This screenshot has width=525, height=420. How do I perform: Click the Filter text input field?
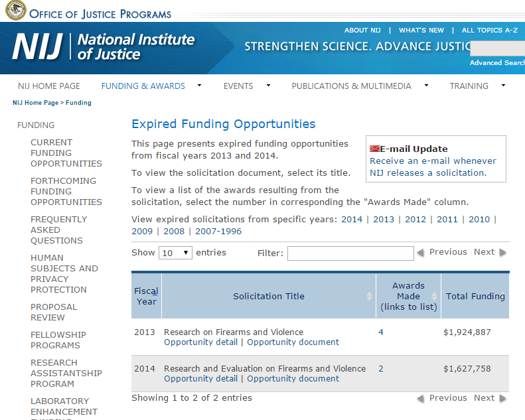click(350, 253)
